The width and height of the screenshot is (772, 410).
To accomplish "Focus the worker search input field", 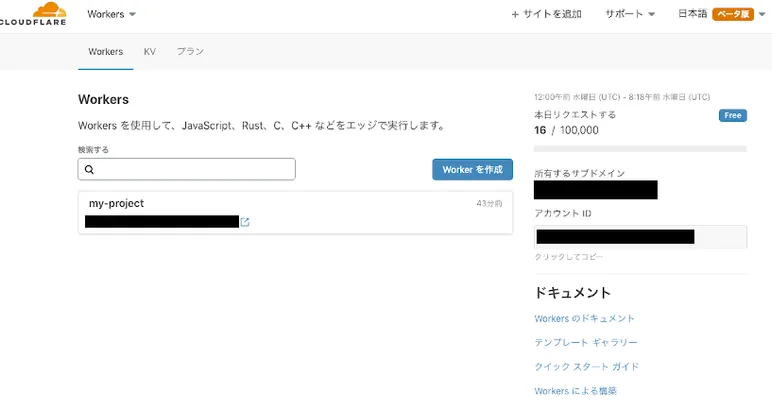I will [x=187, y=169].
